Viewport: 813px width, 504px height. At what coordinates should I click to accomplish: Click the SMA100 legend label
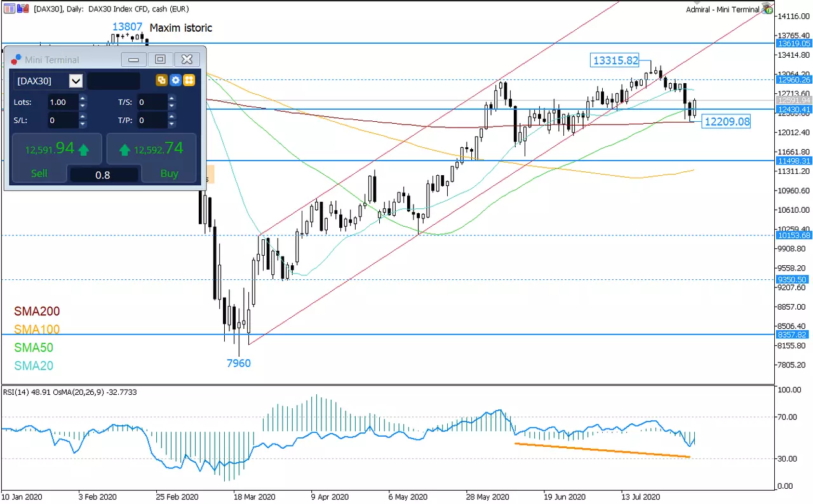click(x=37, y=329)
